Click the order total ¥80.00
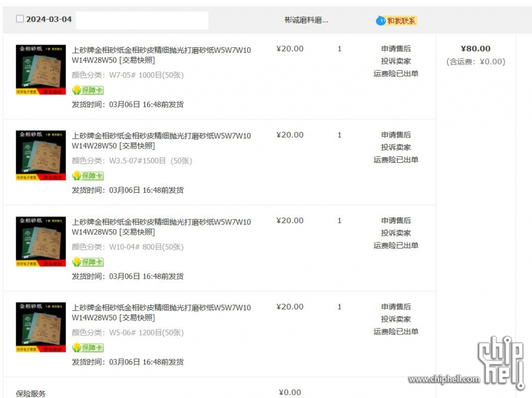This screenshot has height=398, width=532. (x=475, y=49)
